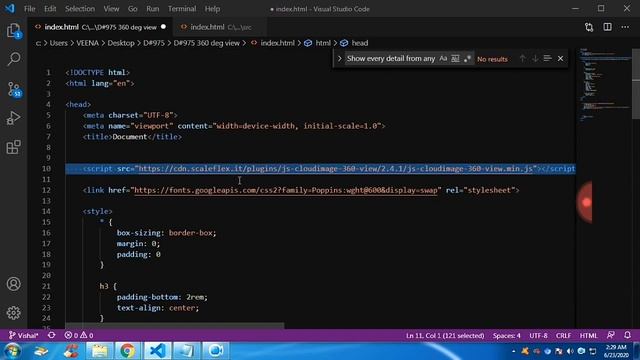The width and height of the screenshot is (640, 360).
Task: Go to previous match in find widget
Action: [522, 59]
